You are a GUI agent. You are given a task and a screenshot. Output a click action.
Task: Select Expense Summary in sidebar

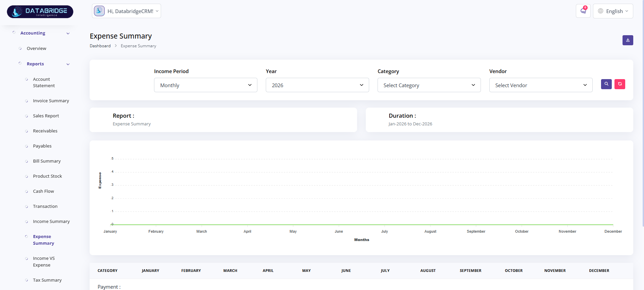(x=43, y=240)
